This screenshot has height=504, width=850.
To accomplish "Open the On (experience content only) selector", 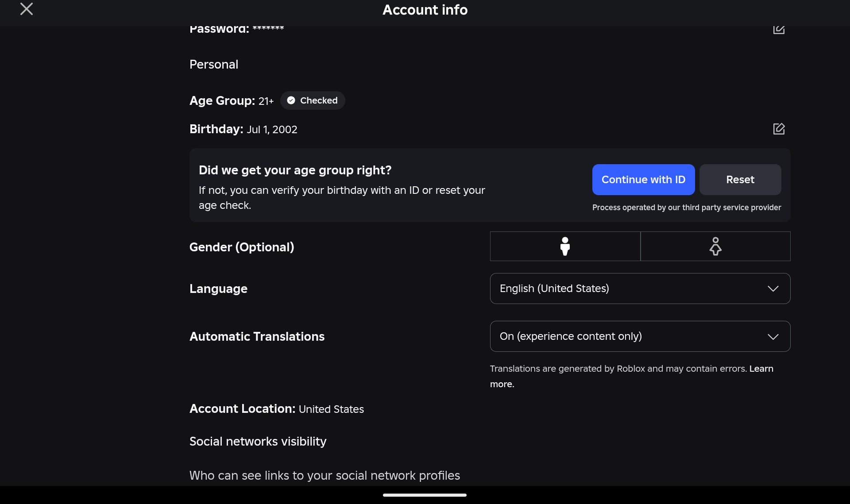I will (x=640, y=336).
